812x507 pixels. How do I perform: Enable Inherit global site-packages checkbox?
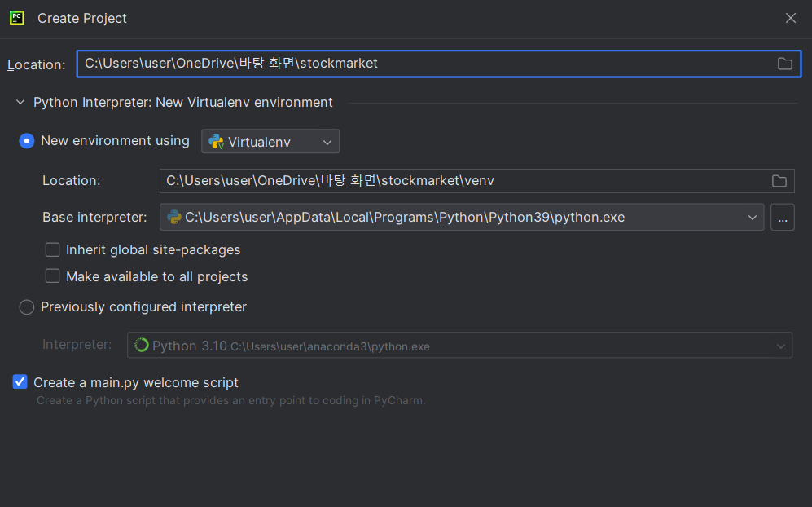(x=52, y=250)
